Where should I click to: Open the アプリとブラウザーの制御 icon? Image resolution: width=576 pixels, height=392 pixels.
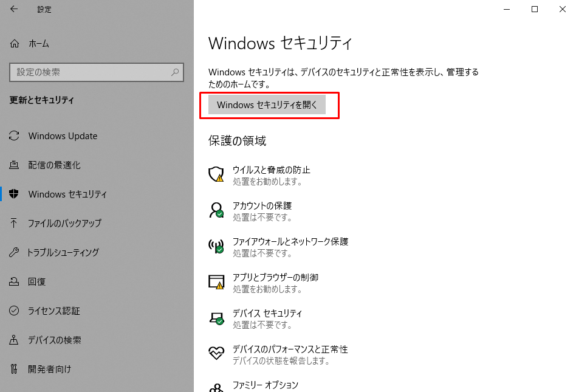(216, 283)
